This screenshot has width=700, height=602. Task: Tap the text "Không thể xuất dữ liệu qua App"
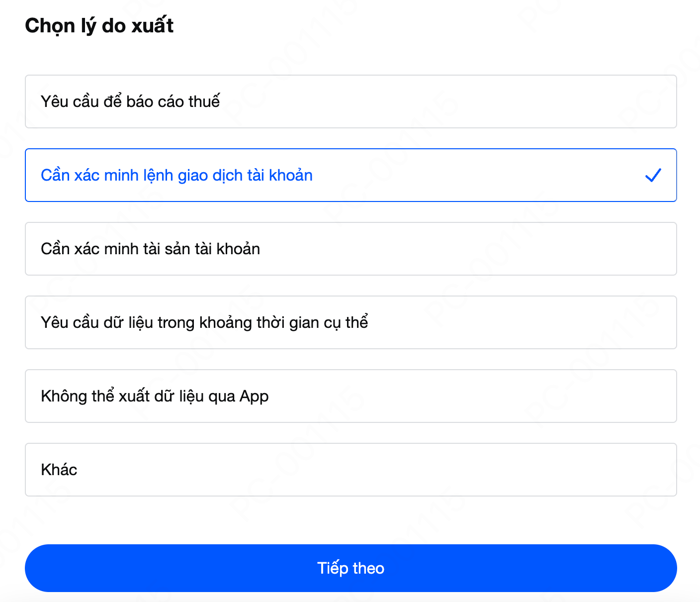click(155, 396)
